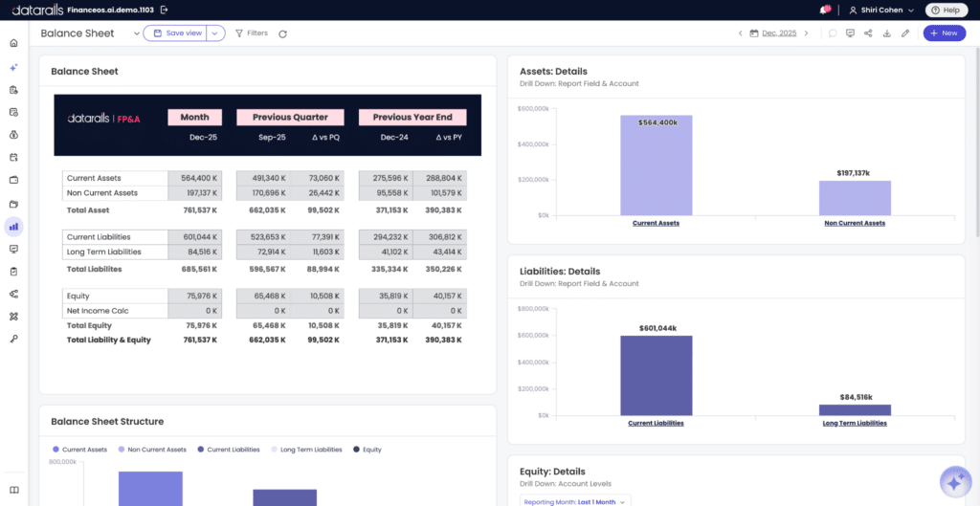The width and height of the screenshot is (980, 506).
Task: Toggle Equity legend item in structure chart
Action: [367, 450]
